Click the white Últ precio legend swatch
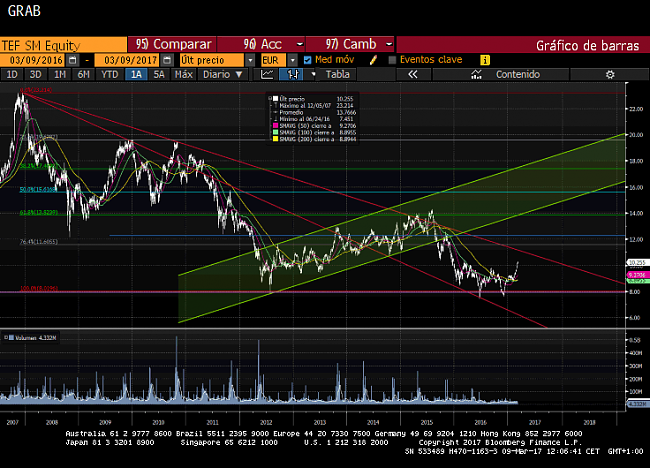This screenshot has width=650, height=468. coord(275,99)
